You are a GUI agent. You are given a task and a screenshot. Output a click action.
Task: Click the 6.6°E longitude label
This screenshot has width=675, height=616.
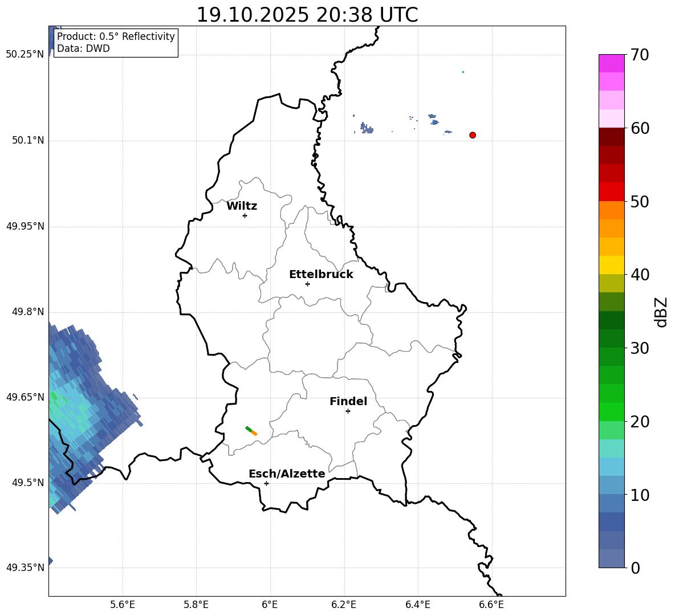click(x=491, y=605)
